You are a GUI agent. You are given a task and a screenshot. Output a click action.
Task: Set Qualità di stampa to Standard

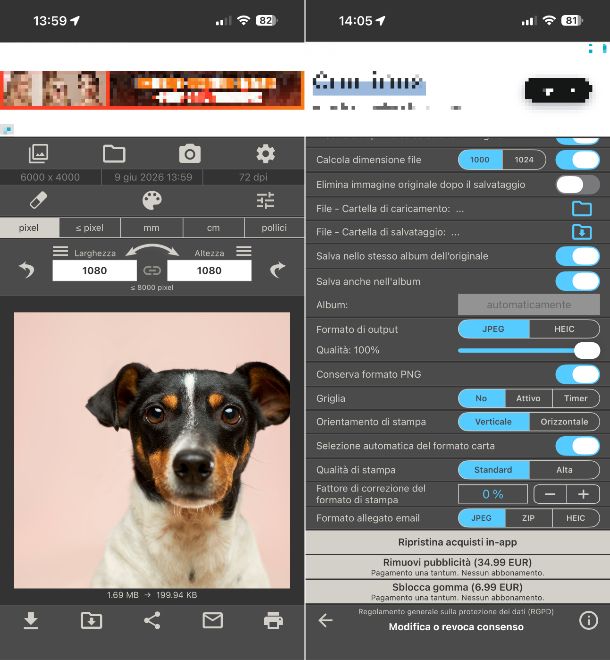(x=493, y=470)
